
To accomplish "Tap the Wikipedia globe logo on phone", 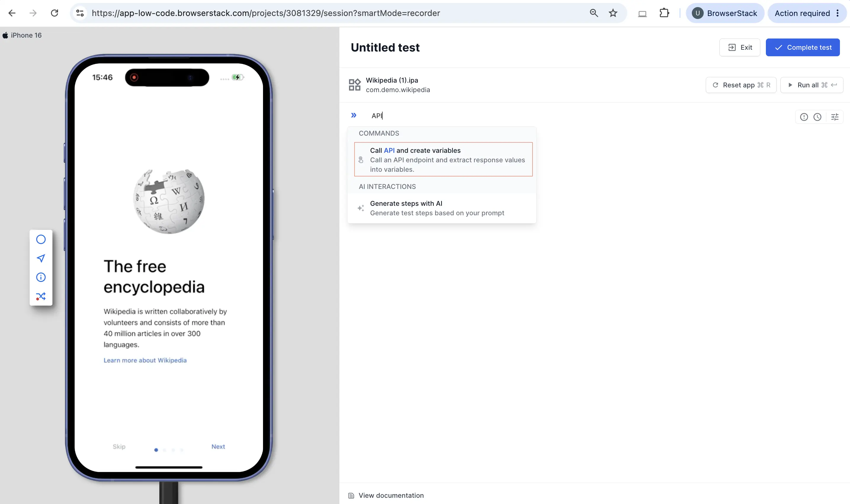I will coord(169,201).
